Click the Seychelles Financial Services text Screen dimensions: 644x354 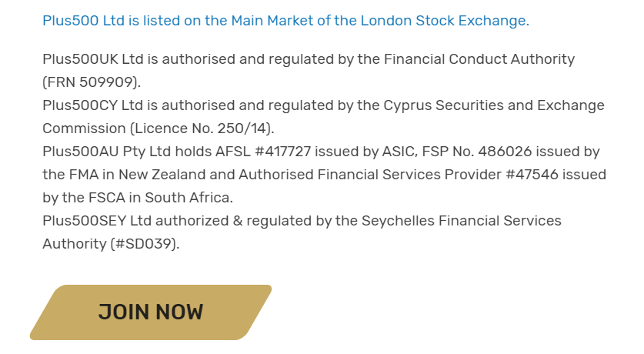(x=461, y=221)
